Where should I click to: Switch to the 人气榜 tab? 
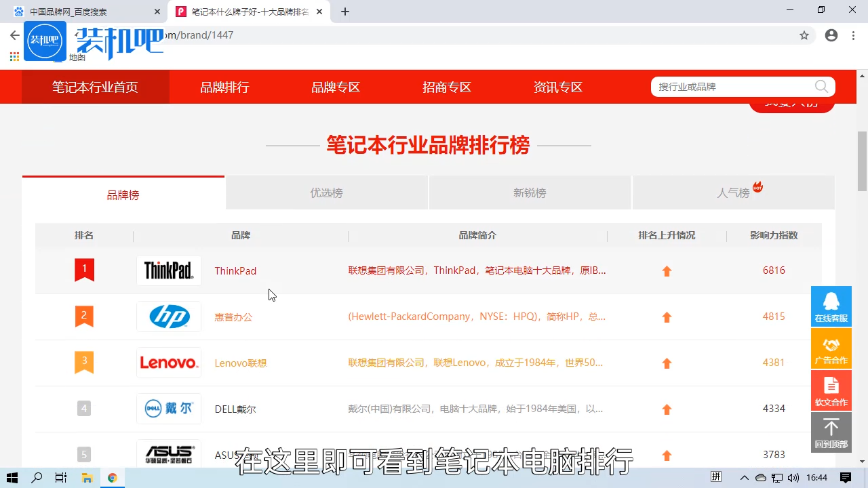733,192
